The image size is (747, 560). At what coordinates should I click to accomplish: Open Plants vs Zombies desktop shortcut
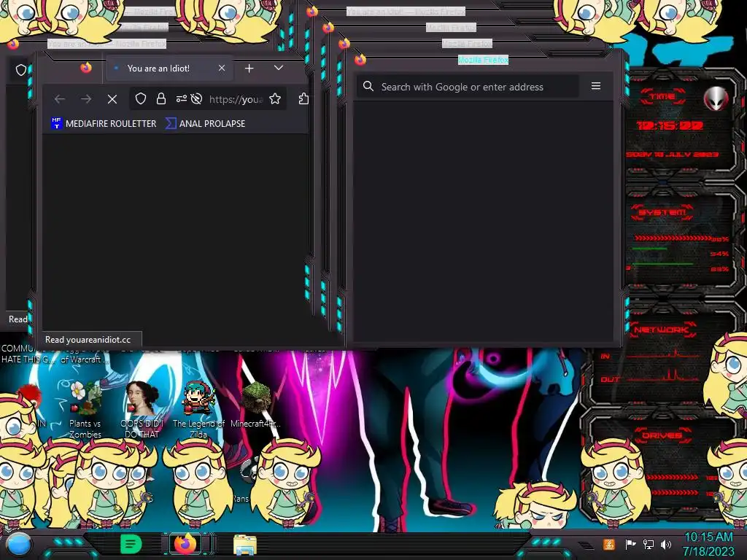(85, 410)
